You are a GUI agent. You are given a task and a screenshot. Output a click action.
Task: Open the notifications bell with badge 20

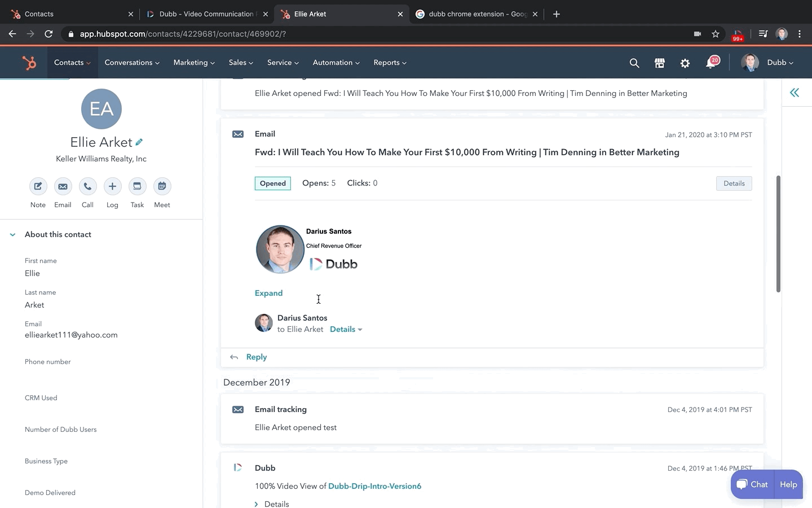click(712, 62)
